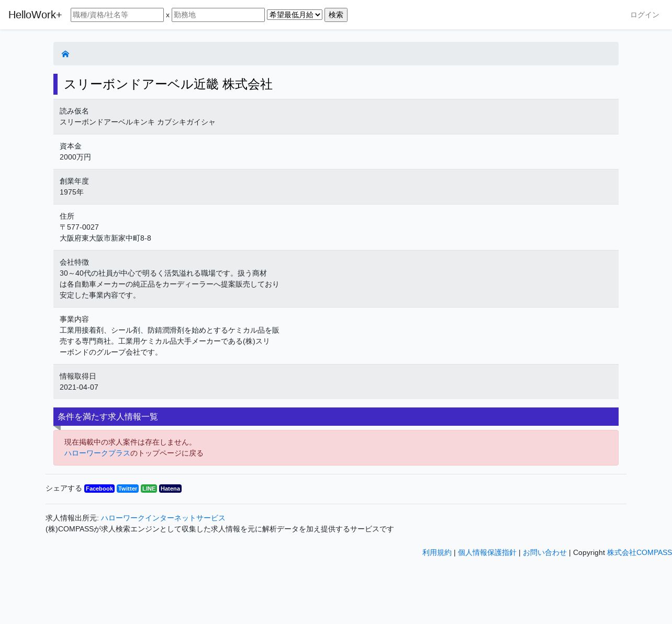The height and width of the screenshot is (624, 672).
Task: Share via the Twitter badge
Action: (x=128, y=489)
